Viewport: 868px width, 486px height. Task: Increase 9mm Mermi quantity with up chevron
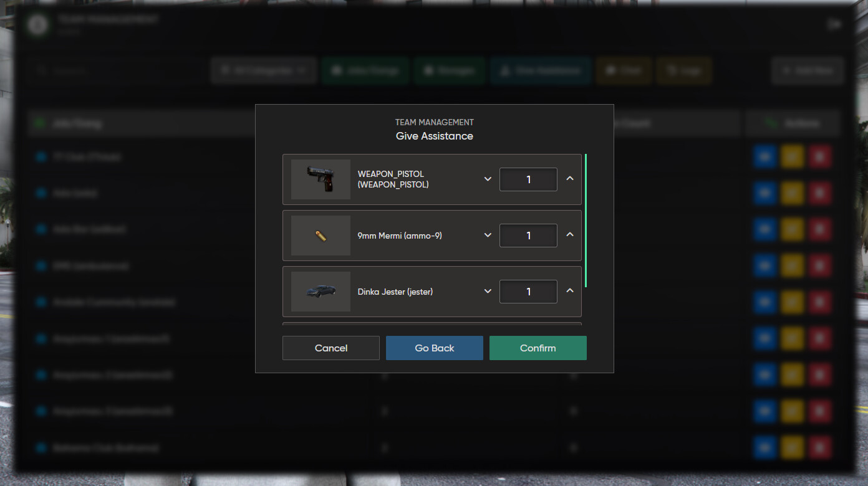click(570, 234)
